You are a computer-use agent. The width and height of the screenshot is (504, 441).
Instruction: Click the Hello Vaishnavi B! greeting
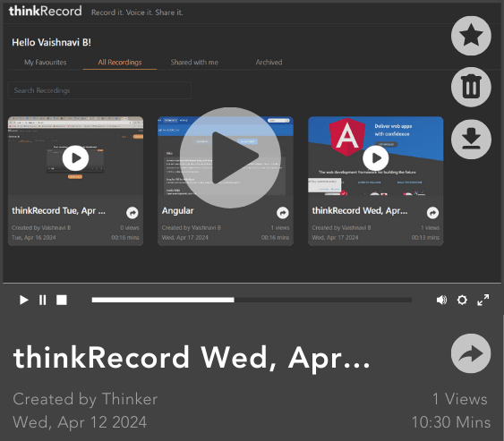(x=51, y=42)
